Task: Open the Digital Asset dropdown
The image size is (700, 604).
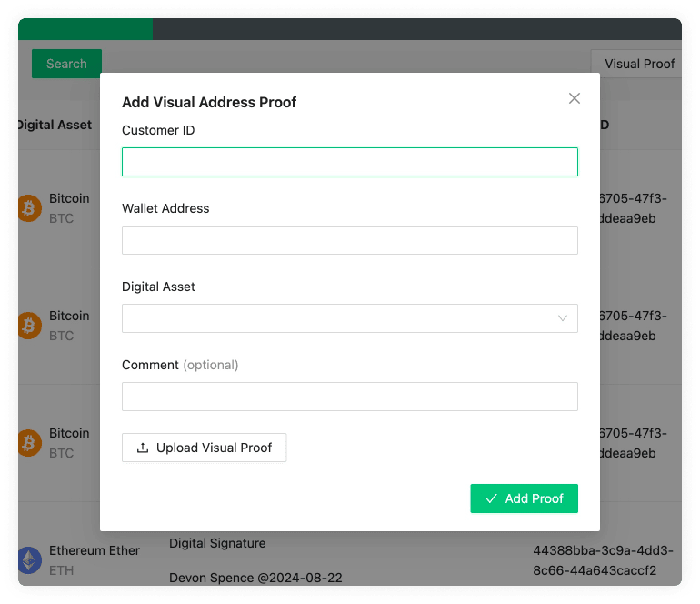Action: (350, 318)
